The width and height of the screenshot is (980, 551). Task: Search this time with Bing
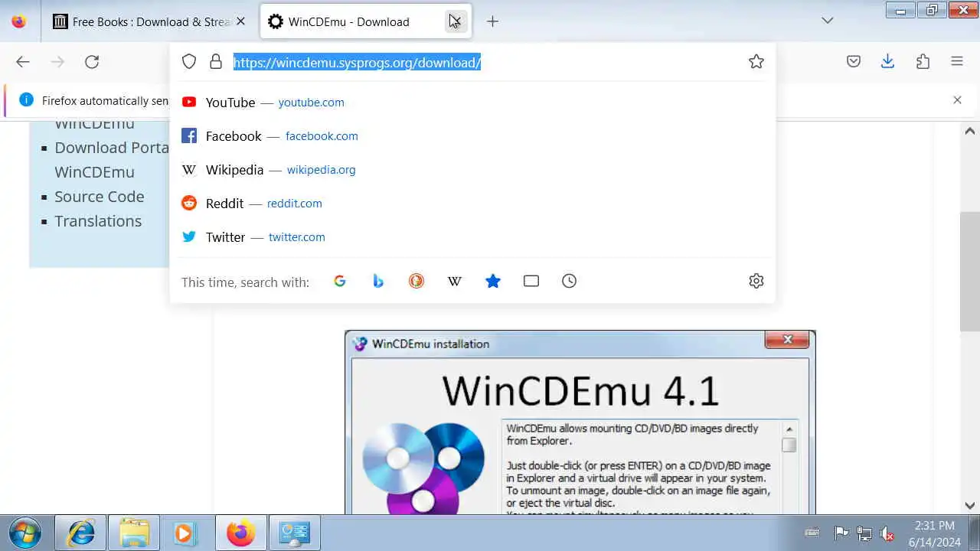click(x=378, y=282)
